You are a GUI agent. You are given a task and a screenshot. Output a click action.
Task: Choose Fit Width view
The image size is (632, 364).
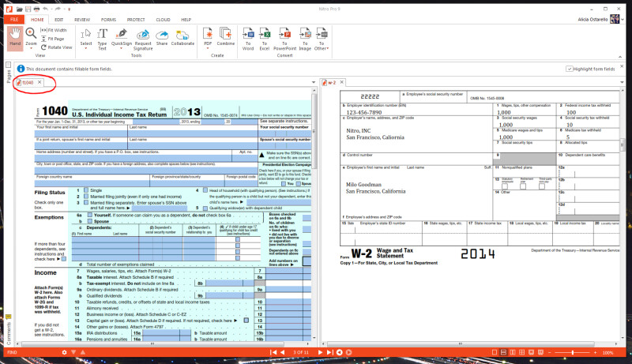(54, 30)
